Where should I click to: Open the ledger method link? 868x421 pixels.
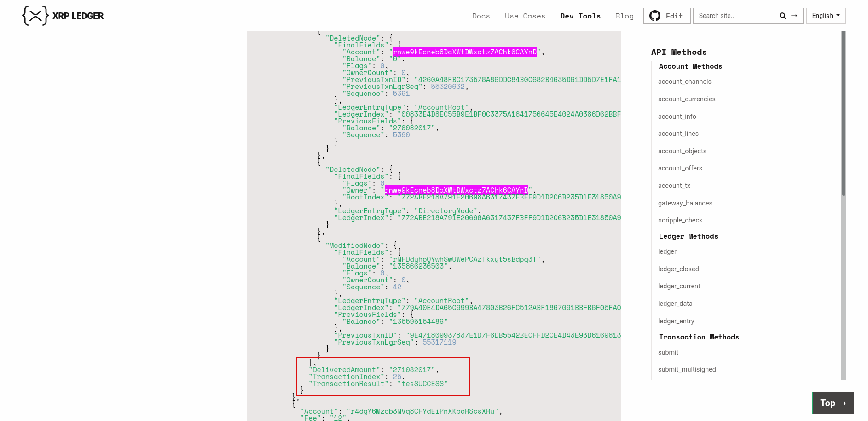[x=667, y=251]
